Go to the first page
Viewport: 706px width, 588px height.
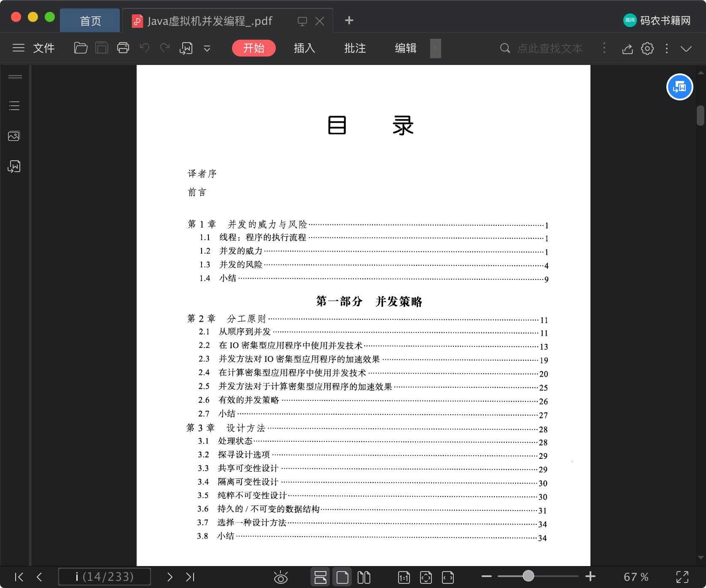click(x=19, y=577)
